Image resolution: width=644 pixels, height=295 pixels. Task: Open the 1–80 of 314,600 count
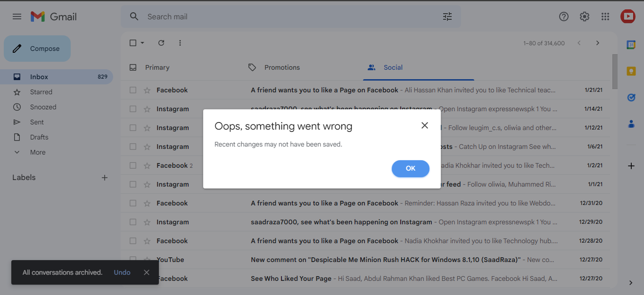click(x=544, y=43)
